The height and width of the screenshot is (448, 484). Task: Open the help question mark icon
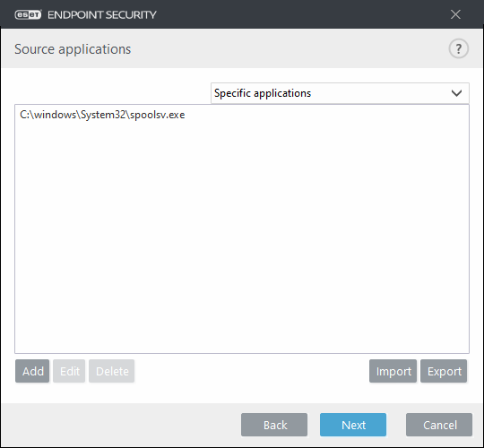458,48
